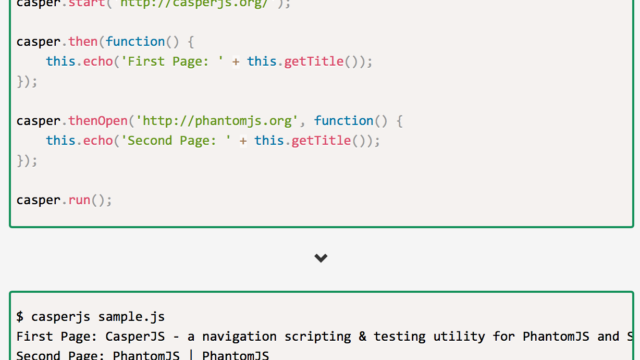This screenshot has height=360, width=640.
Task: Click the line "casper.then(function() {"
Action: (x=105, y=42)
